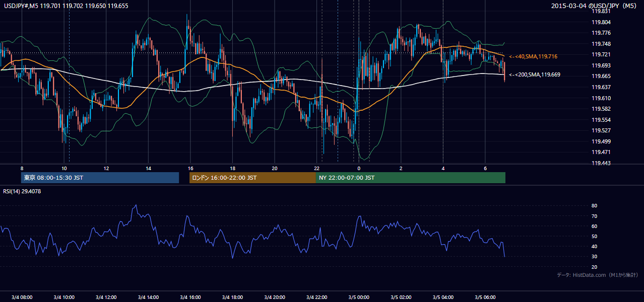644x302 pixels.
Task: Click the RSI(14) 29.4078 indicator label
Action: click(x=22, y=191)
